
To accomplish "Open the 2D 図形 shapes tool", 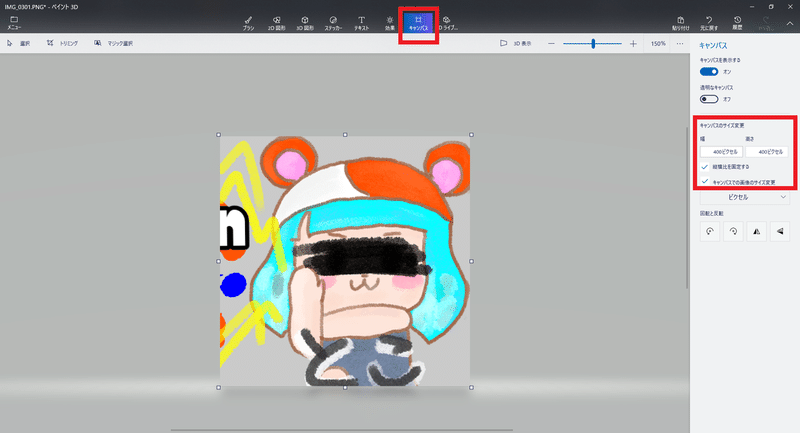I will tap(277, 23).
